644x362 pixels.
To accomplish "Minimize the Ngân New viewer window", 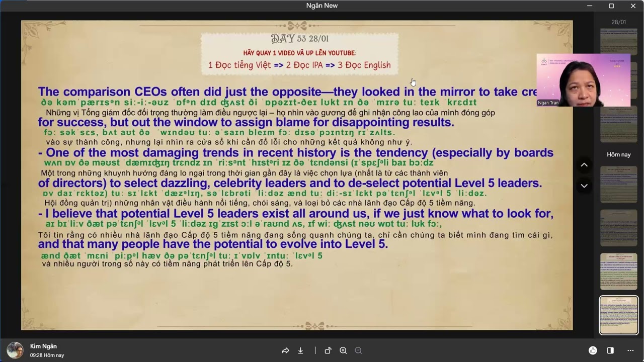I will [x=590, y=6].
